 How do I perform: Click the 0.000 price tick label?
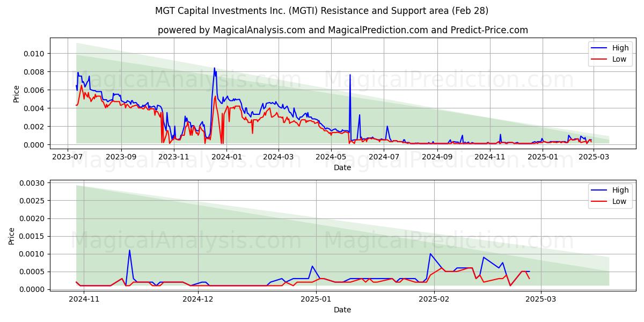click(x=35, y=145)
